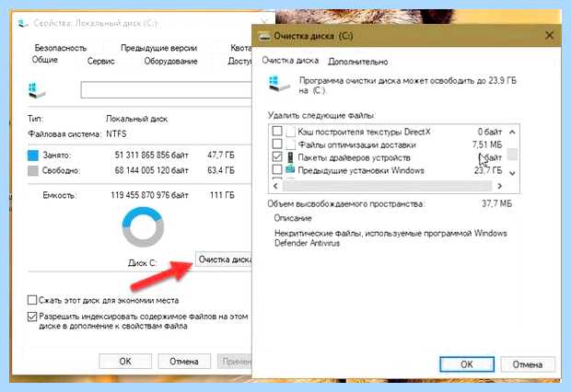Click the '23,7 ГБ' size value

488,170
